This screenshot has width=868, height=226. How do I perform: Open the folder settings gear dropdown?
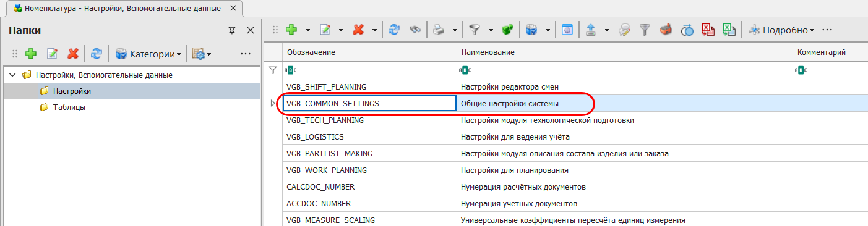click(x=202, y=54)
